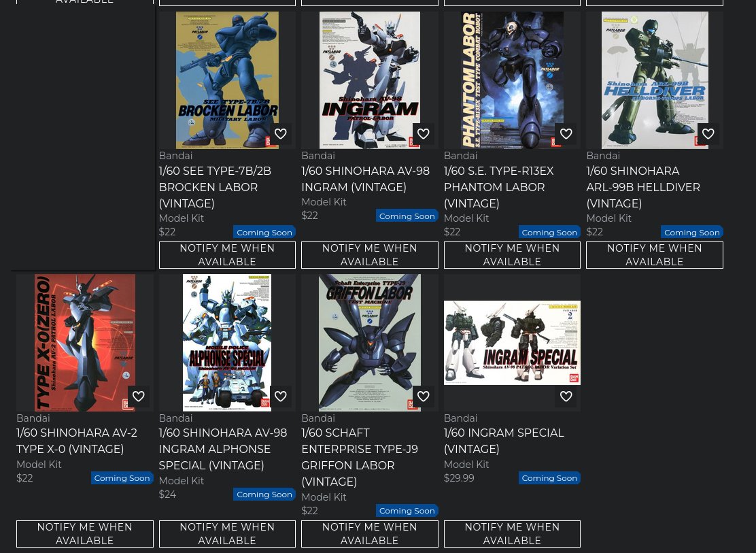Favorite the Brocken Labor kit with heart icon
The image size is (756, 553).
tap(281, 134)
